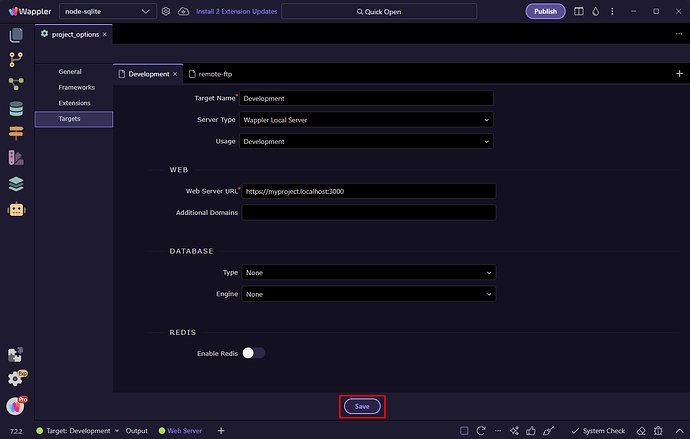Open the AI assistant robot icon

coord(16,210)
